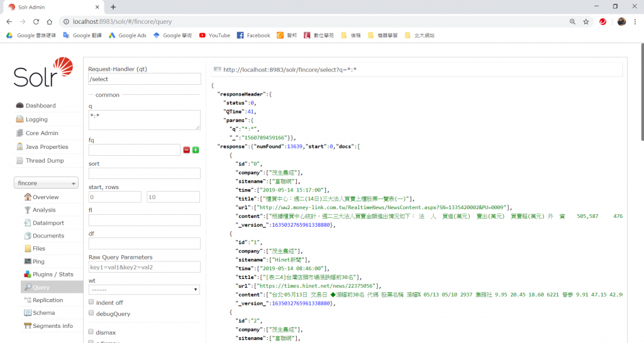Open a new browser tab

point(113,7)
